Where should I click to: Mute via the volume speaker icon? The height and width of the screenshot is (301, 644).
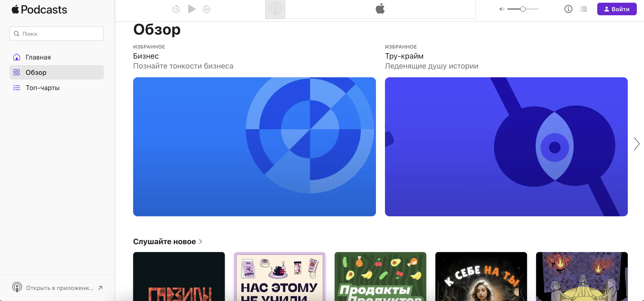click(501, 9)
